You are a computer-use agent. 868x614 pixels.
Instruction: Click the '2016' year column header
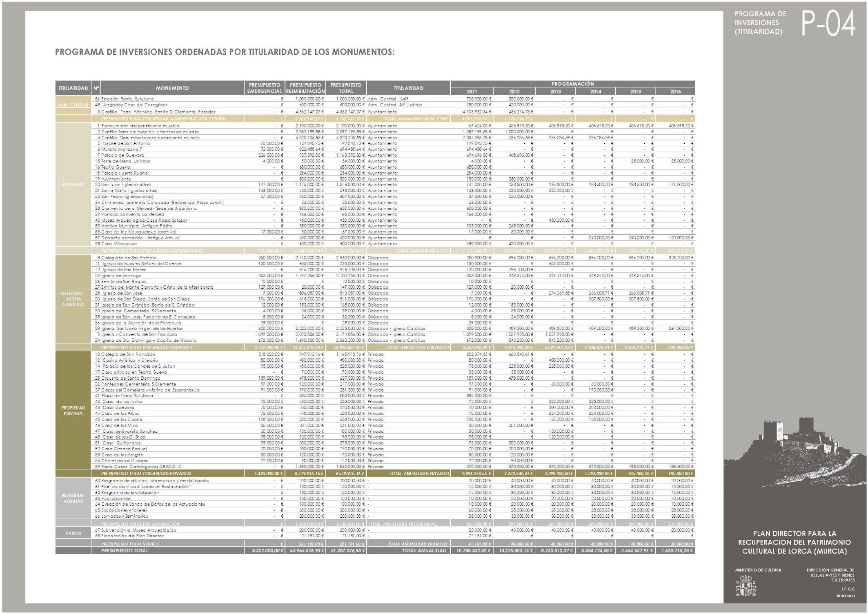pyautogui.click(x=675, y=91)
